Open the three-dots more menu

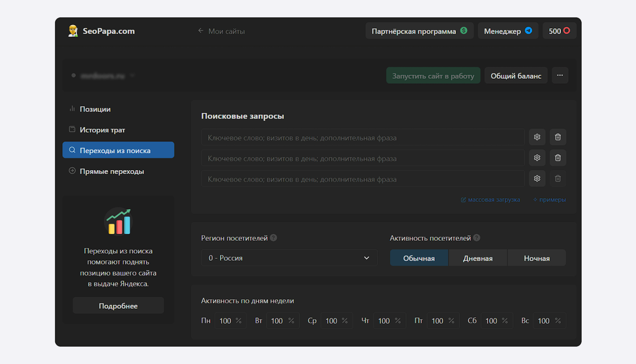(560, 76)
